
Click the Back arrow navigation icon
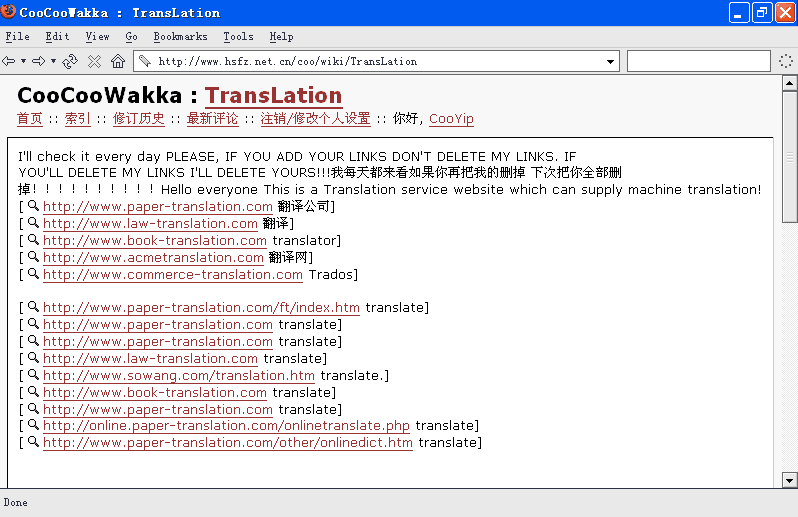pyautogui.click(x=9, y=62)
